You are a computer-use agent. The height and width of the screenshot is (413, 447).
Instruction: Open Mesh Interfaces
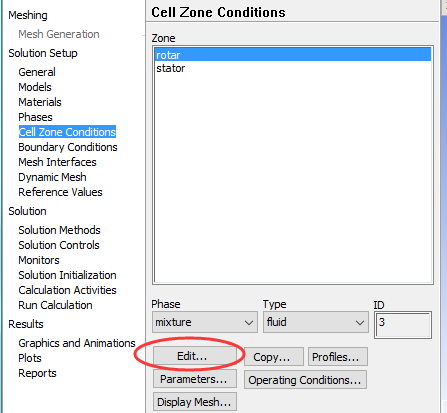57,162
